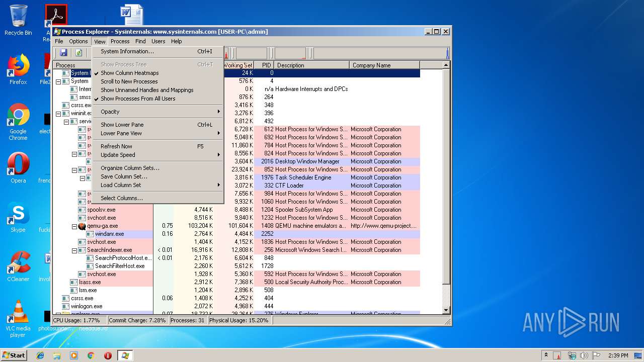Click the vertical scrollbar down arrow
Screen dimensions: 644x362
click(446, 311)
